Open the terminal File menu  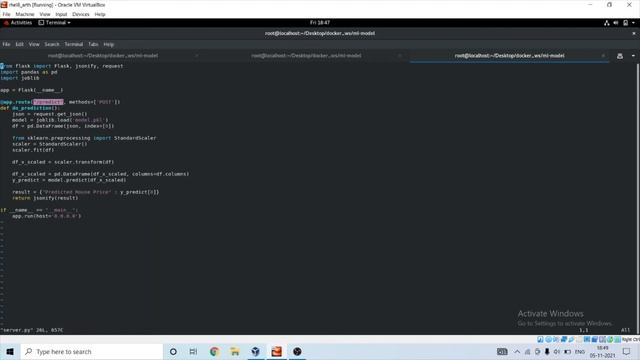click(6, 44)
